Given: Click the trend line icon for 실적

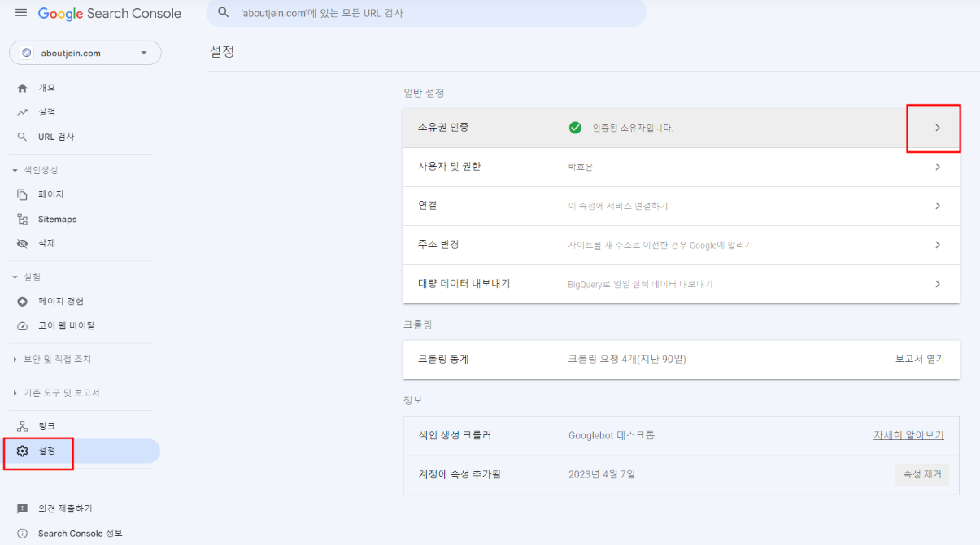Looking at the screenshot, I should click(x=23, y=112).
